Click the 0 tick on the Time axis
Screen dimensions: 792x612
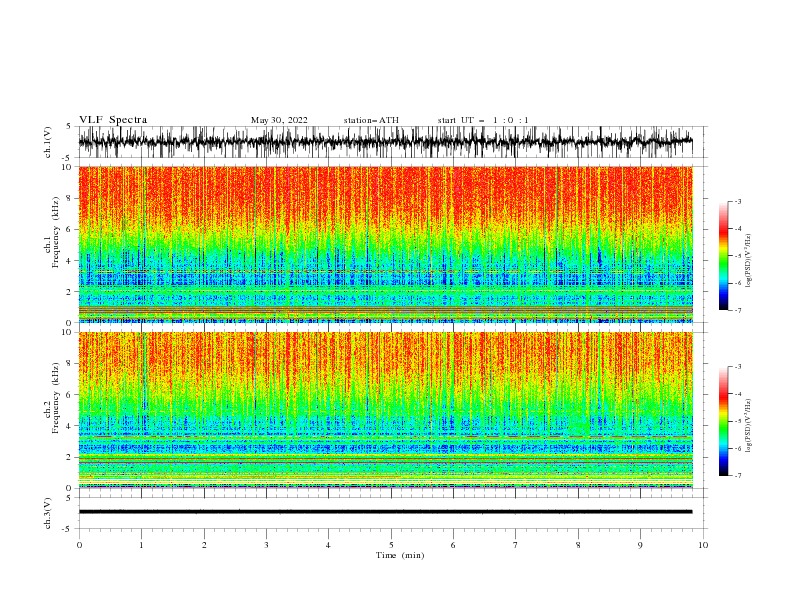click(79, 545)
